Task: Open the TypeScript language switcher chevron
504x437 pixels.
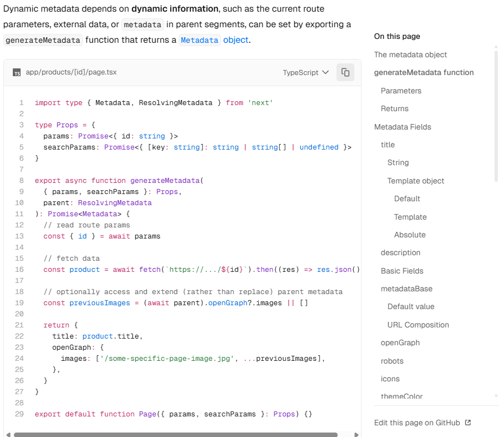Action: (x=327, y=72)
